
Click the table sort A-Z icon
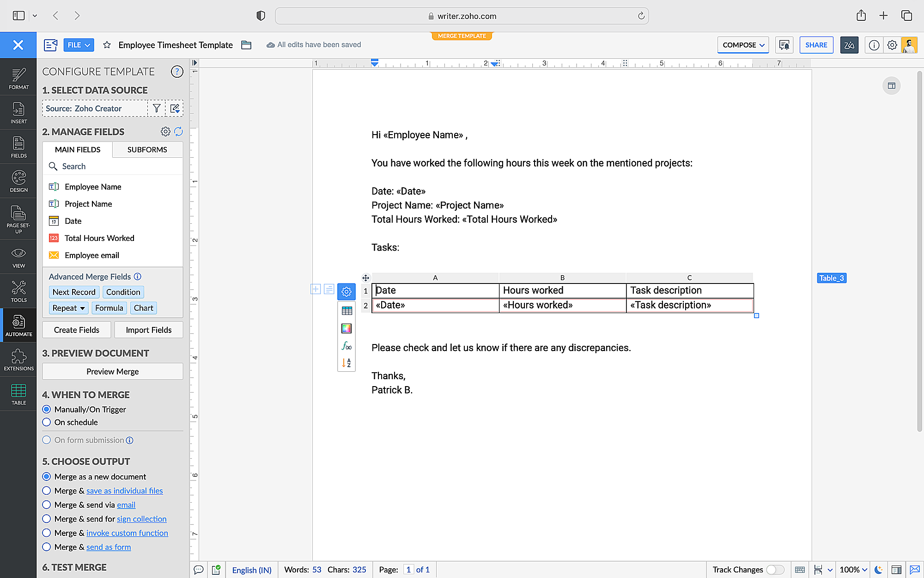pos(346,363)
